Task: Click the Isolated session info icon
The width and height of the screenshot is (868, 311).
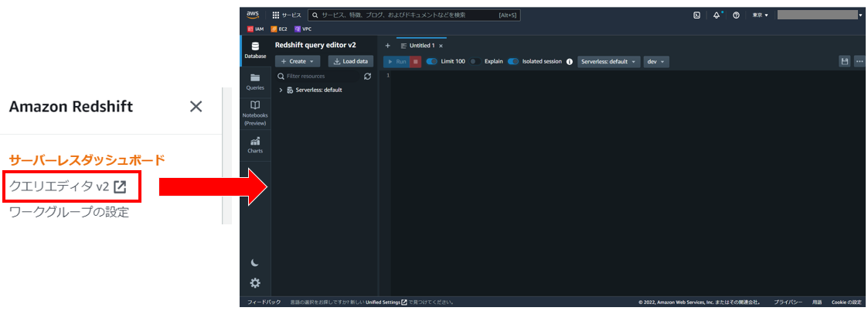Action: point(569,62)
